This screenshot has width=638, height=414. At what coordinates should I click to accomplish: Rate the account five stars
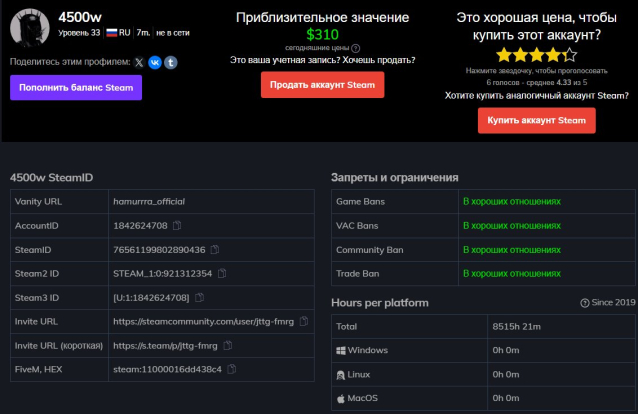pos(570,55)
